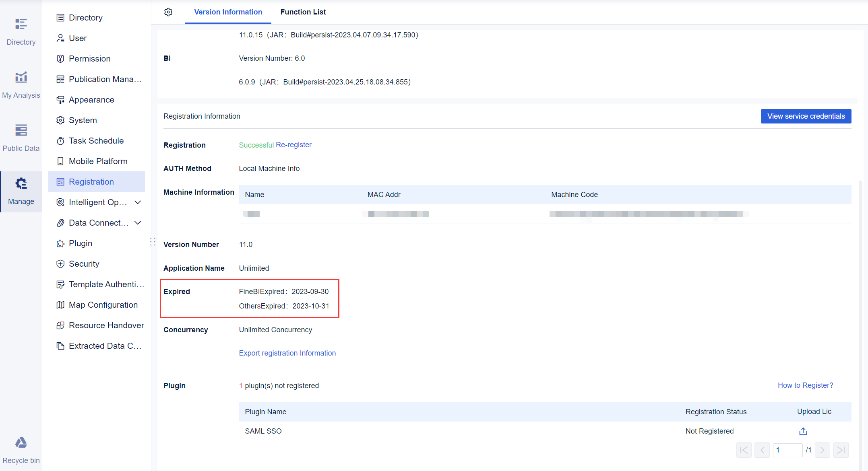The height and width of the screenshot is (471, 868).
Task: Select the Version Information tab
Action: (x=228, y=12)
